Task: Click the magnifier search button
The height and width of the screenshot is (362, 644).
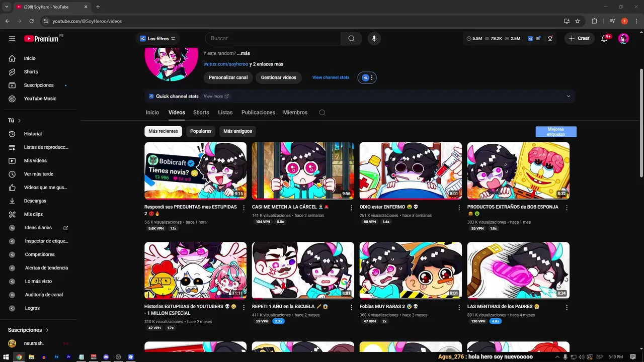Action: pyautogui.click(x=351, y=38)
